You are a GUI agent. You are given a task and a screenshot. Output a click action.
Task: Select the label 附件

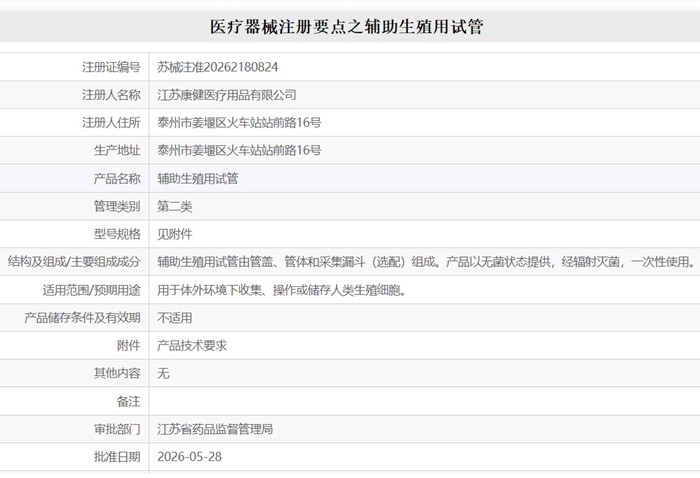(129, 345)
